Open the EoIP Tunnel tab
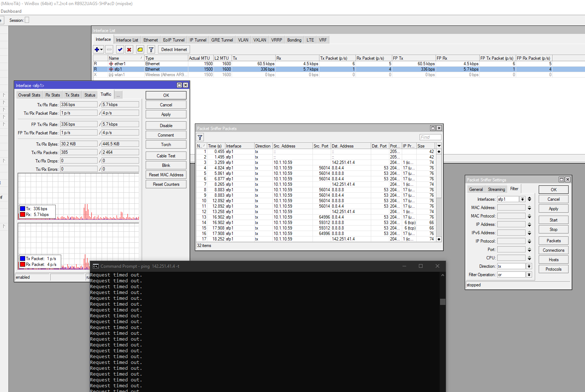This screenshot has width=585, height=392. (x=174, y=40)
